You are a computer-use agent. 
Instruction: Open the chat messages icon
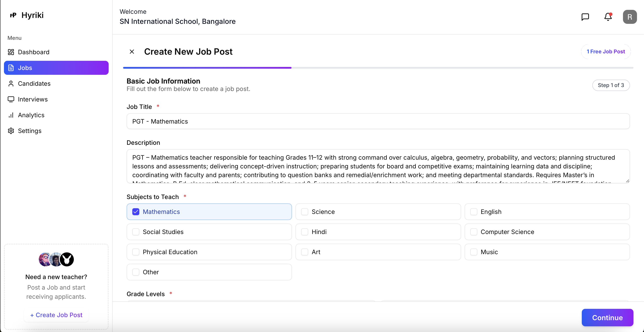585,17
